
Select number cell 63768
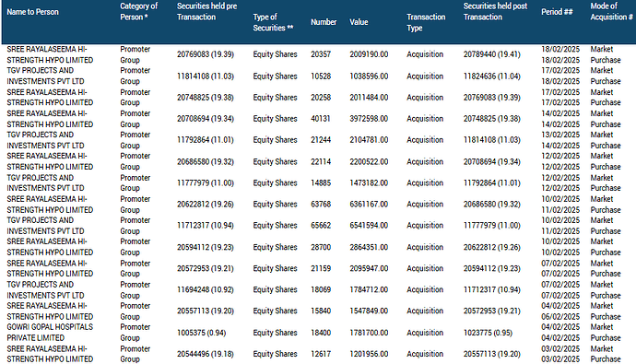pyautogui.click(x=321, y=204)
